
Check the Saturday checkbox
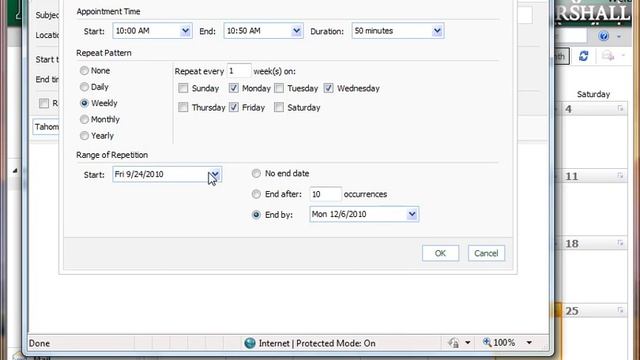279,107
